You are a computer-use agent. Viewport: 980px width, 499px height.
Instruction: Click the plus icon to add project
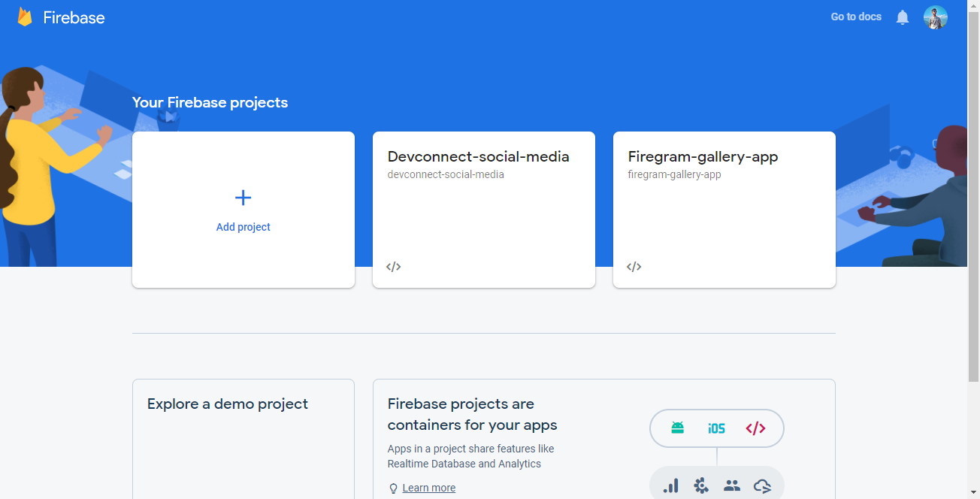point(243,198)
